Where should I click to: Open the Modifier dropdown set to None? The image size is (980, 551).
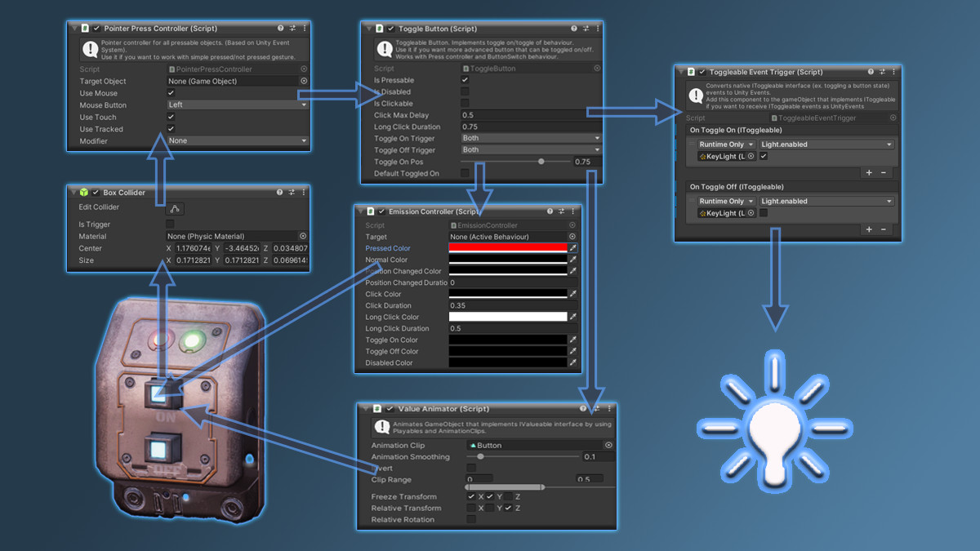[238, 141]
